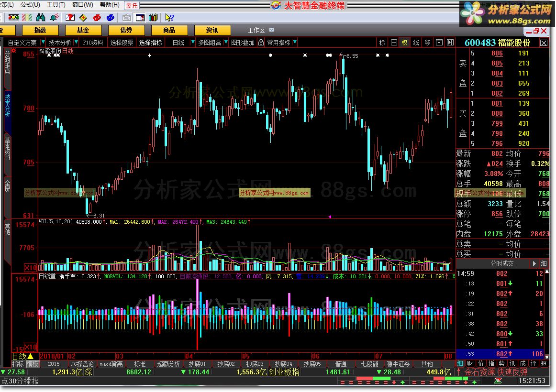Image resolution: width=556 pixels, height=392 pixels.
Task: Click the 线 draw line icon
Action: pyautogui.click(x=416, y=43)
